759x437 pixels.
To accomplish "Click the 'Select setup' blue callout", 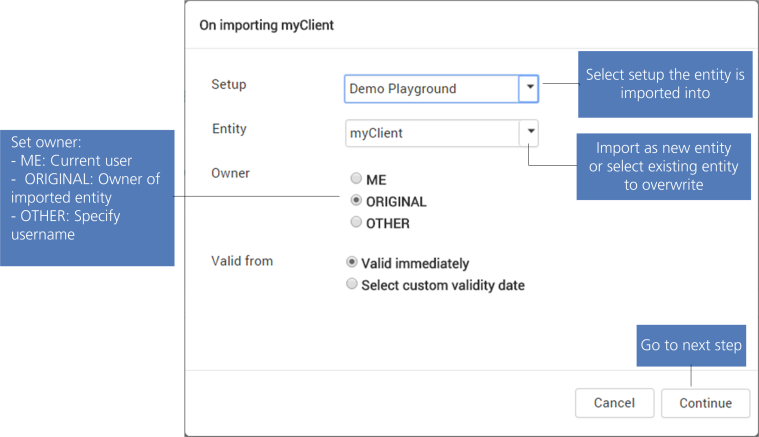I will [664, 84].
